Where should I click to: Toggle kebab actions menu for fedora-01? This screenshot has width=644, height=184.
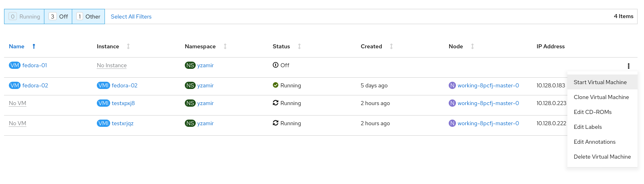[628, 66]
